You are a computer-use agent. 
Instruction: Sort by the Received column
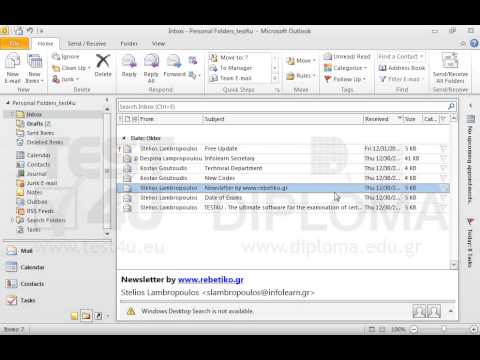[x=383, y=119]
